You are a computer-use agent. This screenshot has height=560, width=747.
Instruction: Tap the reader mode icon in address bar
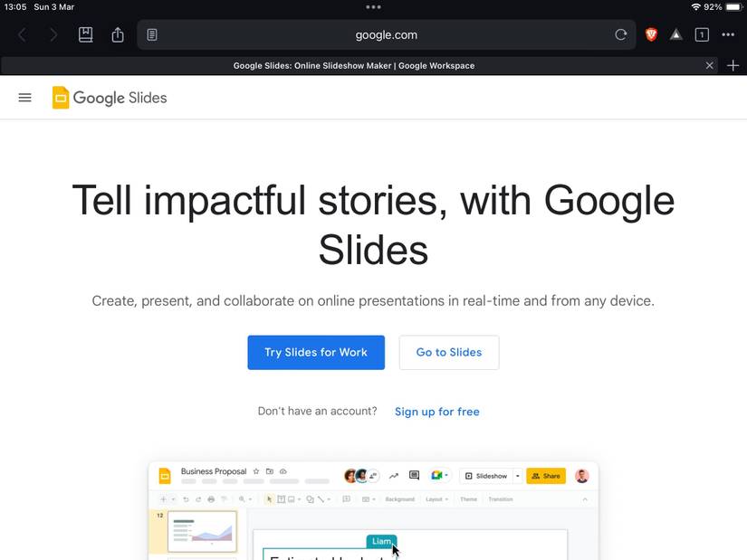click(x=152, y=35)
